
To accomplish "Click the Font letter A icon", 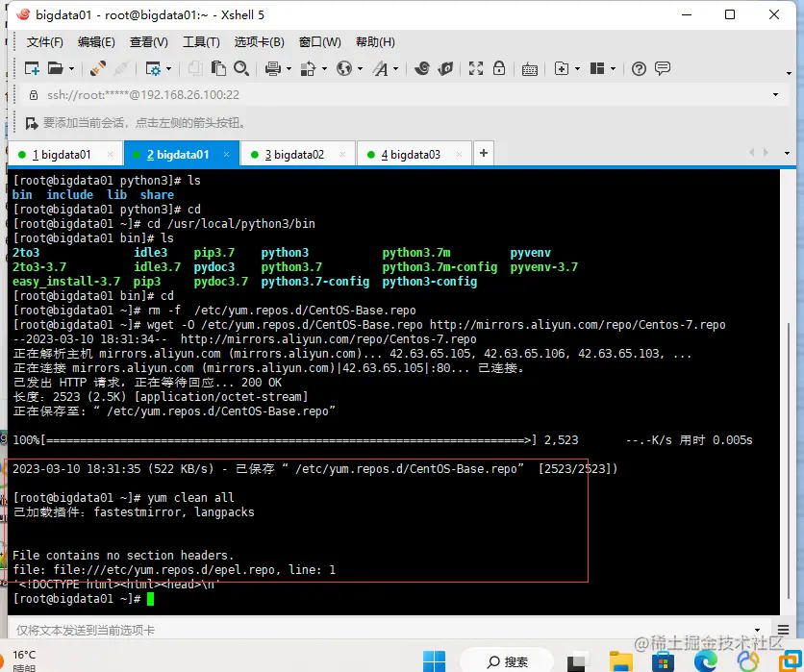I will [381, 68].
